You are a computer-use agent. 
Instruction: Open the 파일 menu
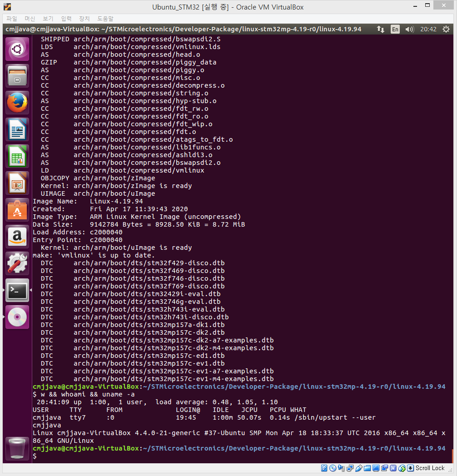(x=12, y=19)
